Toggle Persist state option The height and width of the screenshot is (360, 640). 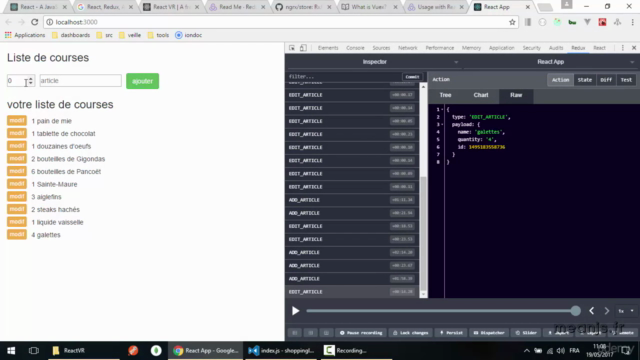coord(451,333)
